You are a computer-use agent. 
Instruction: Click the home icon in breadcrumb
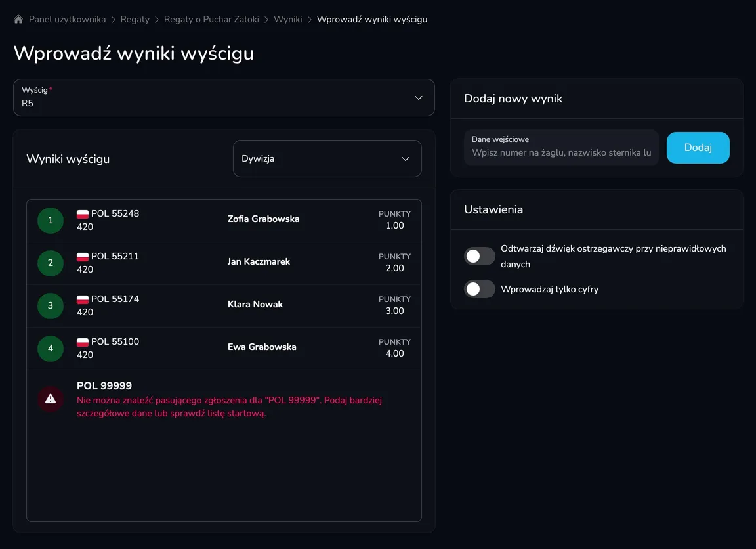click(18, 19)
